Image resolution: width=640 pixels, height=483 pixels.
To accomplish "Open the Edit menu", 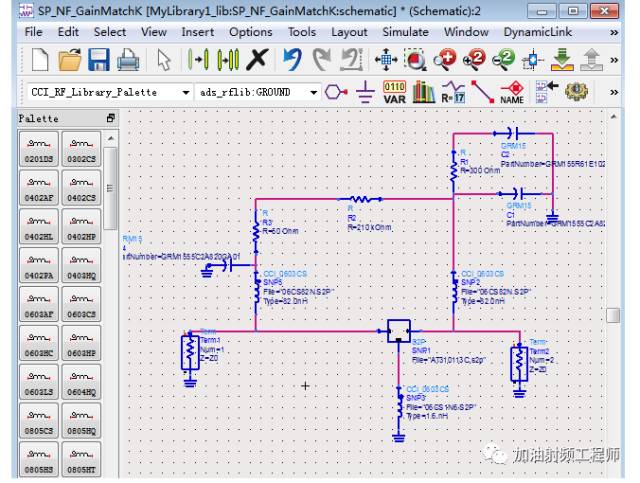I will [x=68, y=32].
